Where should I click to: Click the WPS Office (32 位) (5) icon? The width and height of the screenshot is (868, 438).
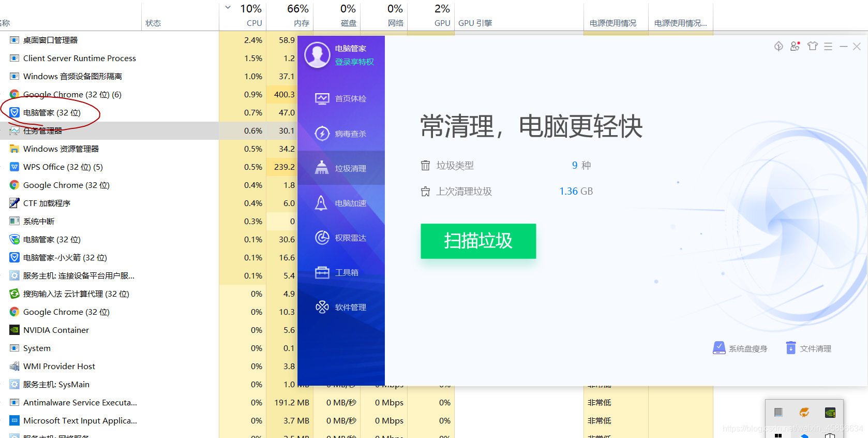[x=14, y=167]
